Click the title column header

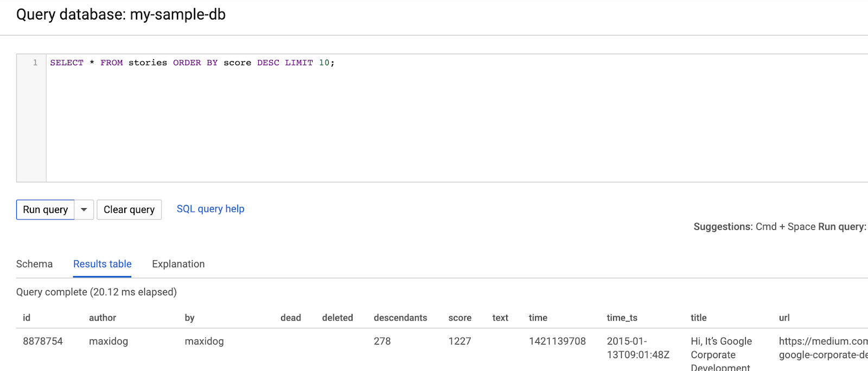698,318
